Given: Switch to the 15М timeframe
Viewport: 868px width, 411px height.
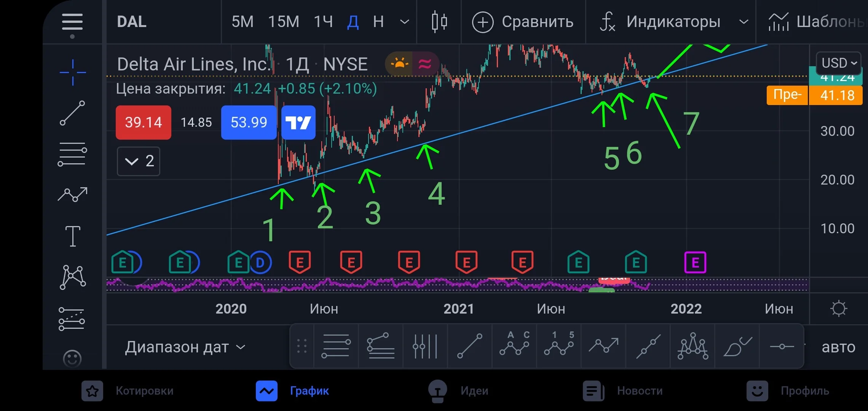Looking at the screenshot, I should pyautogui.click(x=284, y=22).
